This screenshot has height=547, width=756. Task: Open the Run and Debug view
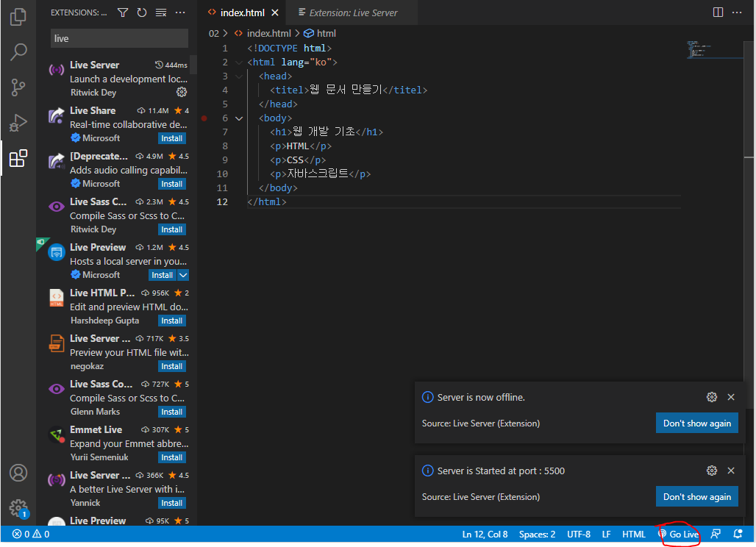[x=18, y=122]
